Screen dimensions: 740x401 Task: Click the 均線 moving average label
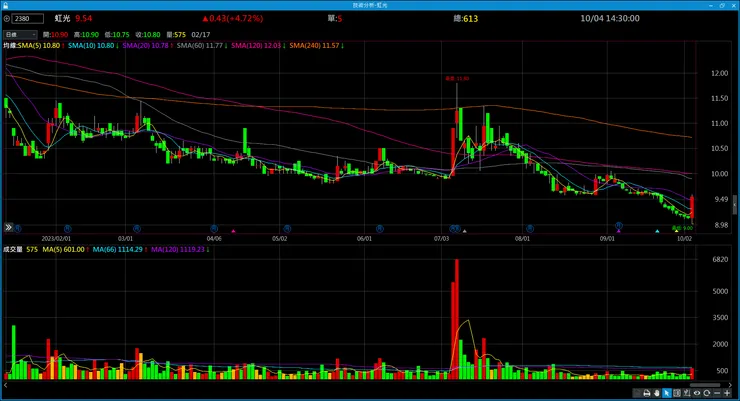10,46
